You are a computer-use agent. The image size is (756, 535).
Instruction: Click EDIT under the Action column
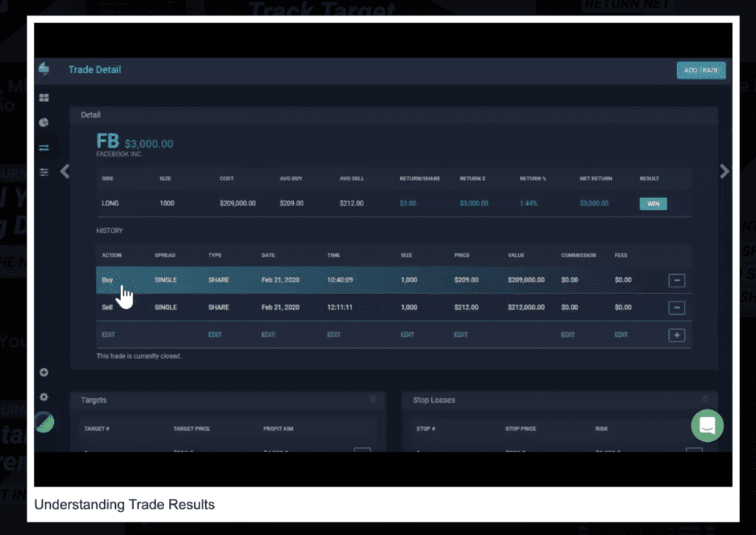(x=108, y=334)
